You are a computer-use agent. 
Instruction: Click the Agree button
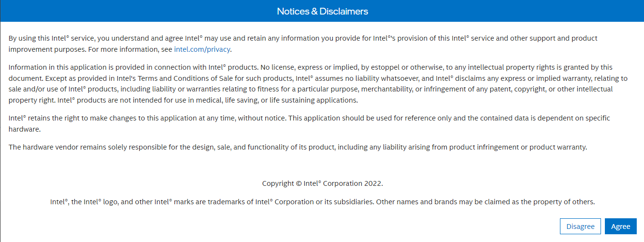point(620,226)
